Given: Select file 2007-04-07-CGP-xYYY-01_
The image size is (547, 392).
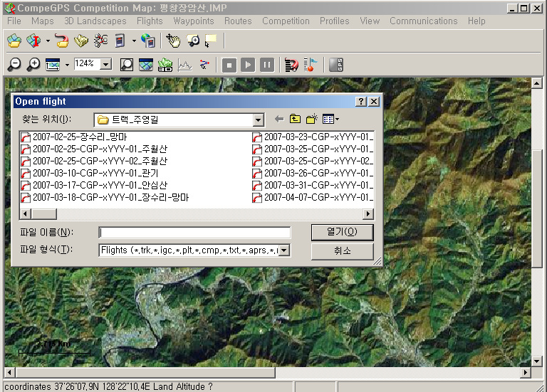Looking at the screenshot, I should (x=313, y=198).
